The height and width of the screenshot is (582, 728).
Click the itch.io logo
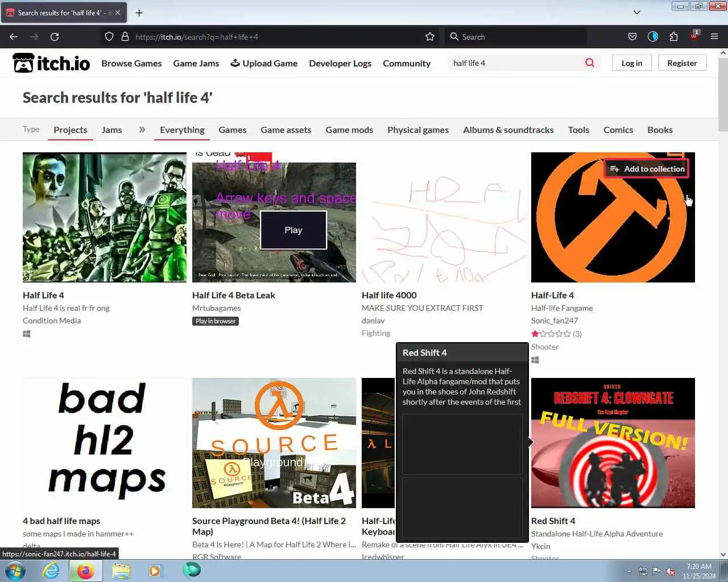coord(51,63)
